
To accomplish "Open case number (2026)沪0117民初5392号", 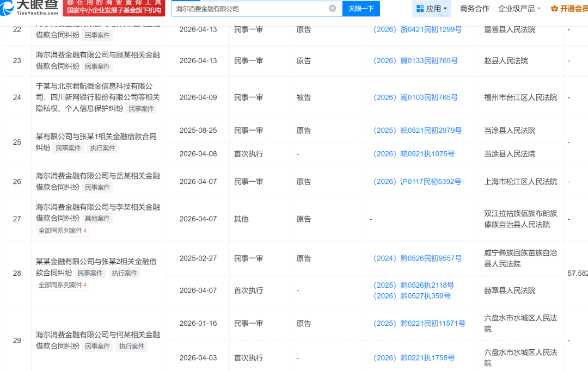I will pos(417,182).
